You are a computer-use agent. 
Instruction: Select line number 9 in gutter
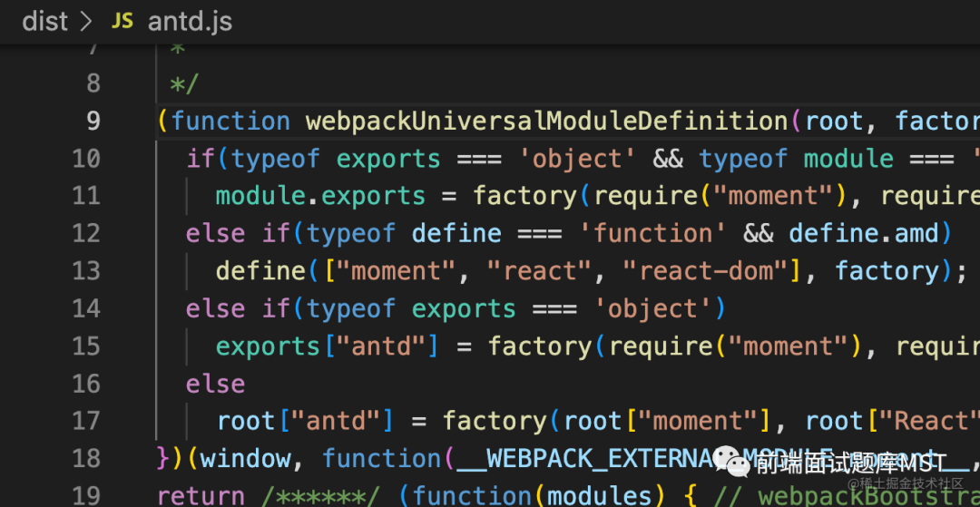(x=93, y=121)
